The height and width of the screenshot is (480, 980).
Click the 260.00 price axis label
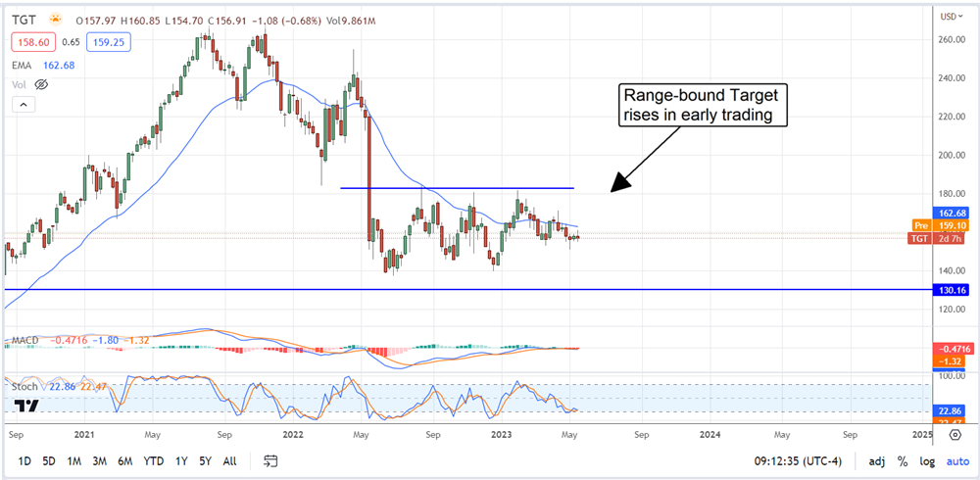coord(953,39)
